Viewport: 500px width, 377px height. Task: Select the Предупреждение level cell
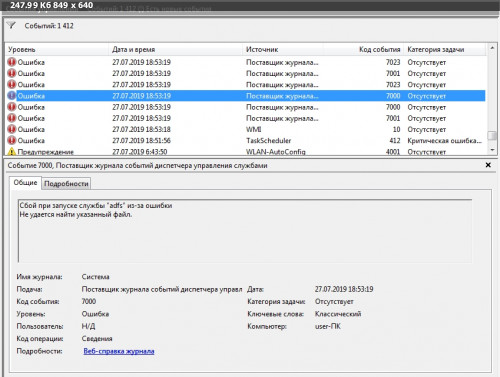46,152
